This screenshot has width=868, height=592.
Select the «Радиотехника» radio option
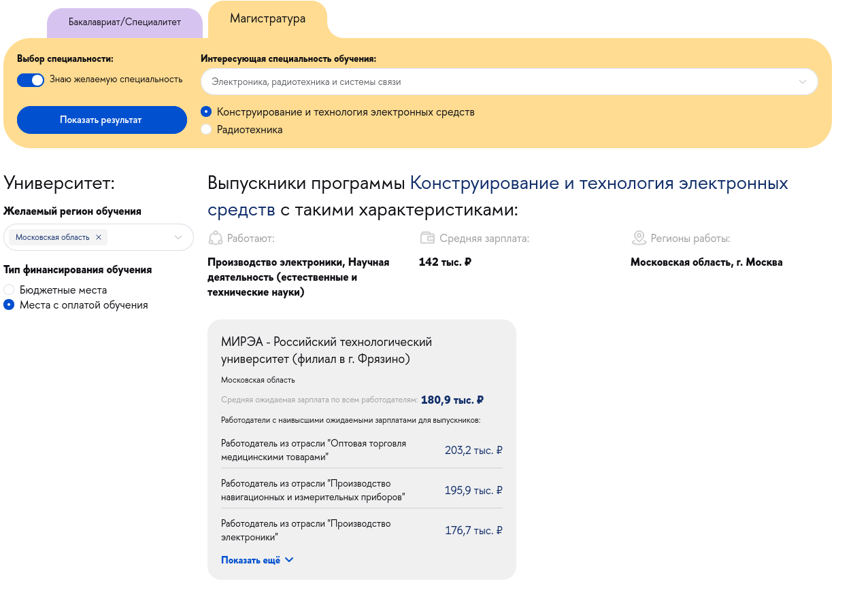pos(206,129)
